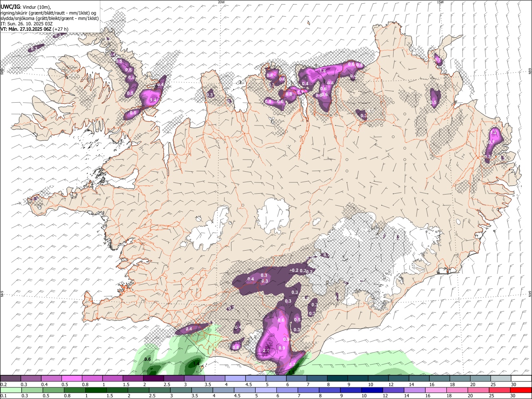Click the 64N latitude label on the right edge
The image size is (532, 399).
coord(530,293)
